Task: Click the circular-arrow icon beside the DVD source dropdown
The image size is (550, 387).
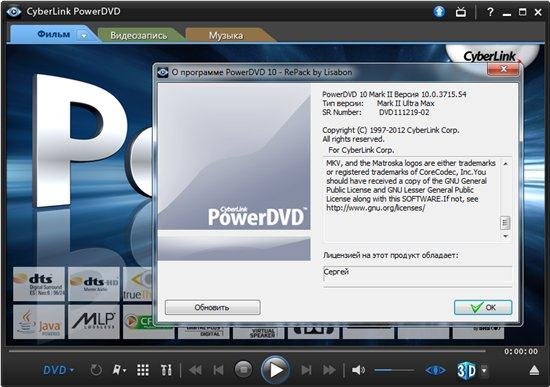Action: [96, 370]
